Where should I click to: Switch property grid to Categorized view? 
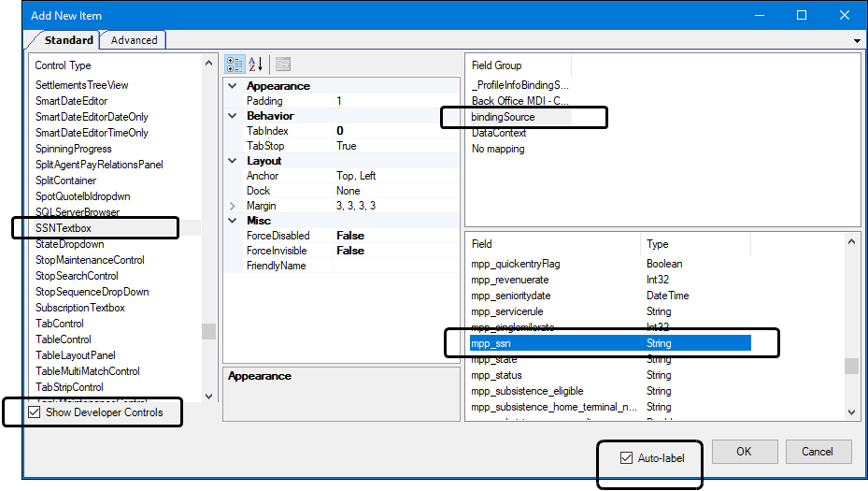coord(235,65)
